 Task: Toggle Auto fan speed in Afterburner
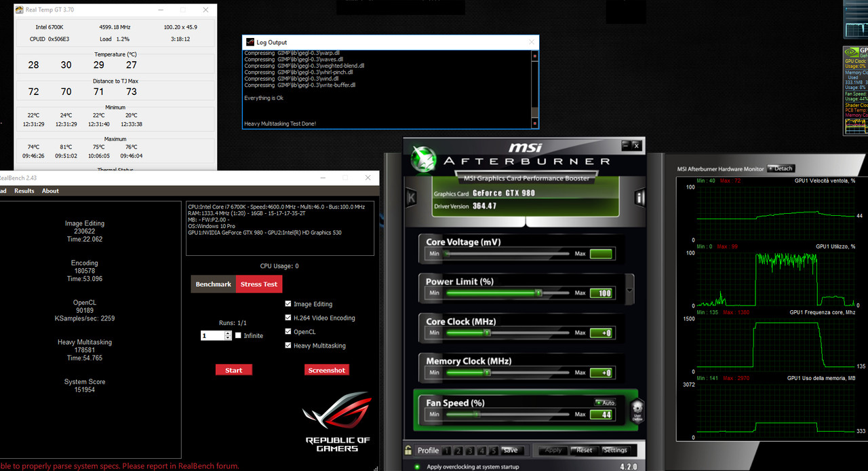[605, 402]
